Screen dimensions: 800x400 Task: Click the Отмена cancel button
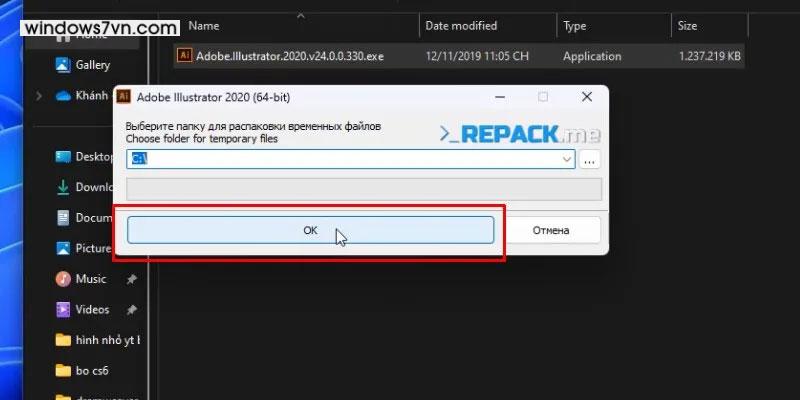[x=550, y=229]
